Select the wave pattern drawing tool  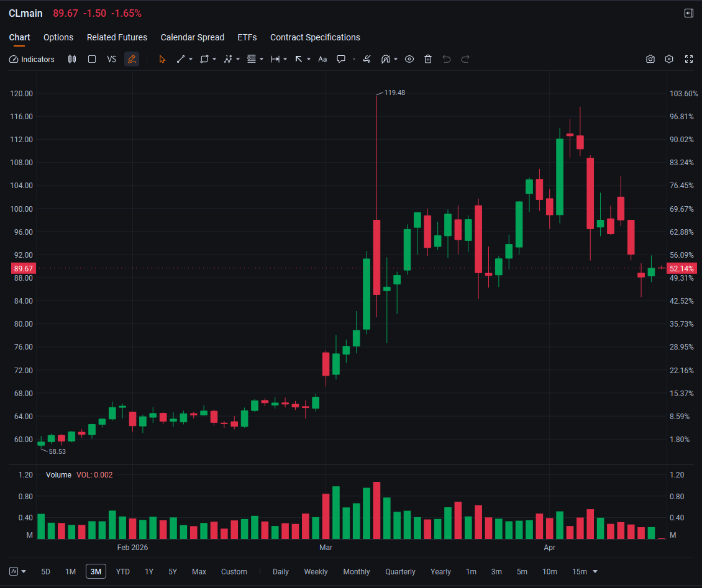click(x=228, y=59)
